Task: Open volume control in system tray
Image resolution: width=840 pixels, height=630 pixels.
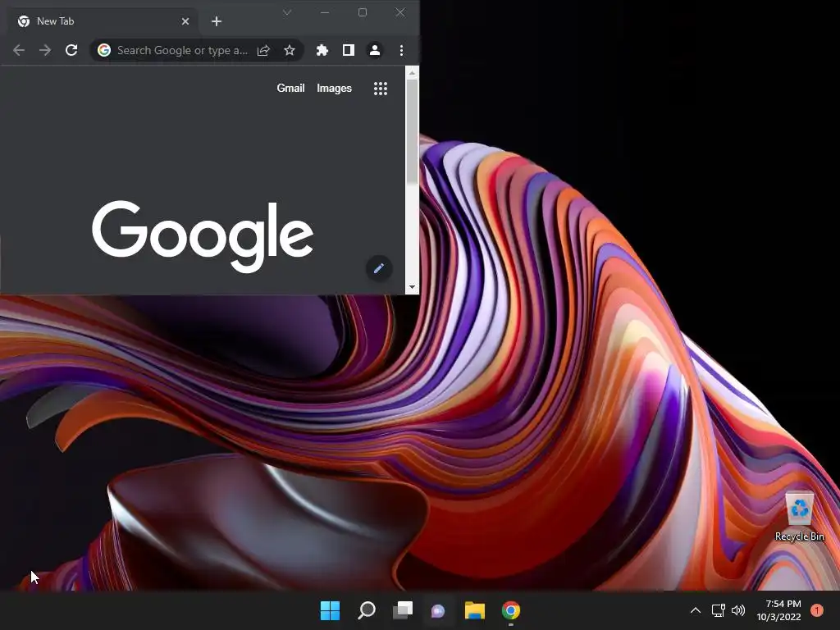Action: 738,610
